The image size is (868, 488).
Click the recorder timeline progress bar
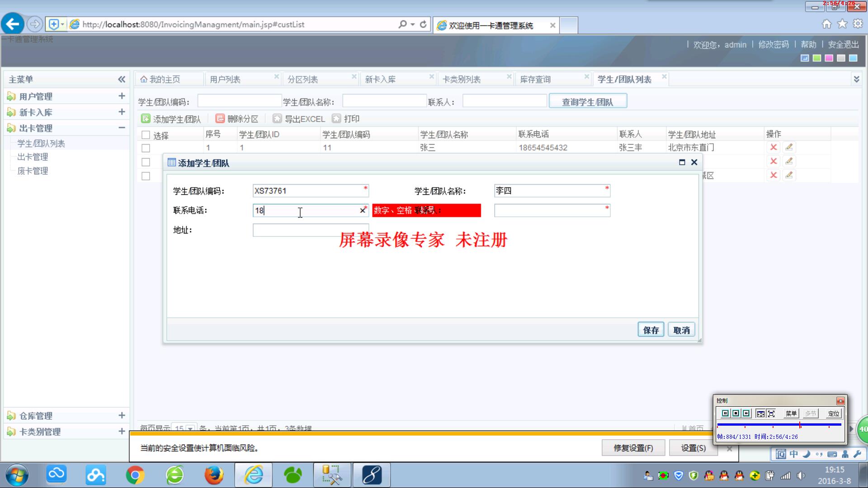[x=779, y=425]
